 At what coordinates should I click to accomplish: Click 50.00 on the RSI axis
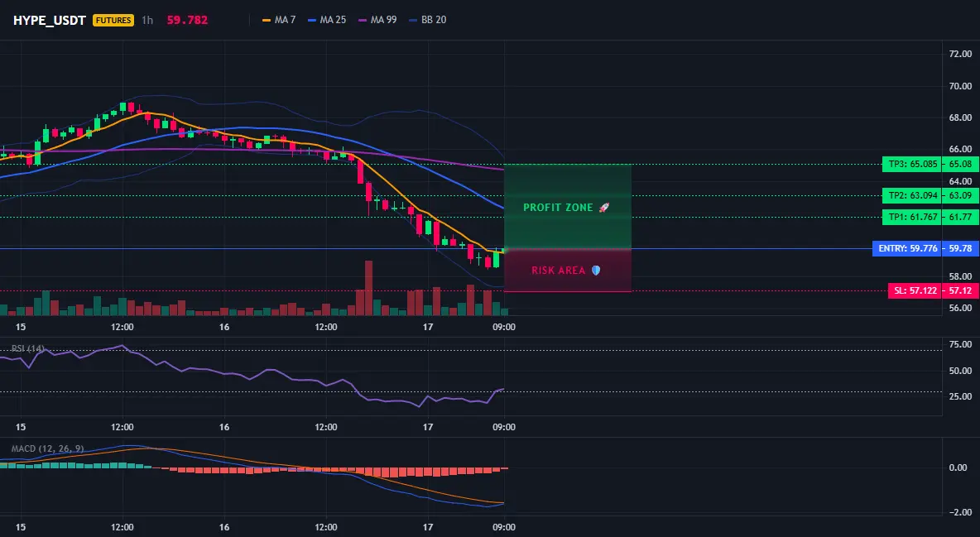pyautogui.click(x=960, y=371)
